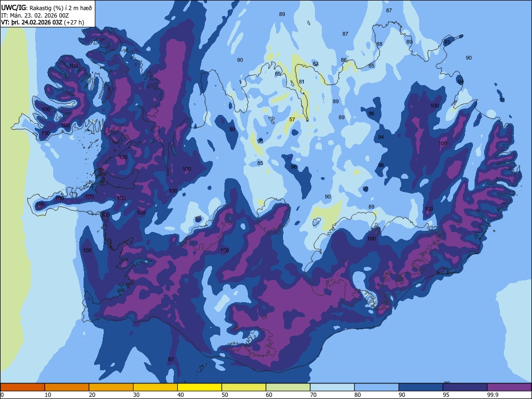Click the 0–10 dark orange legend swatch
The height and width of the screenshot is (399, 532).
point(22,387)
